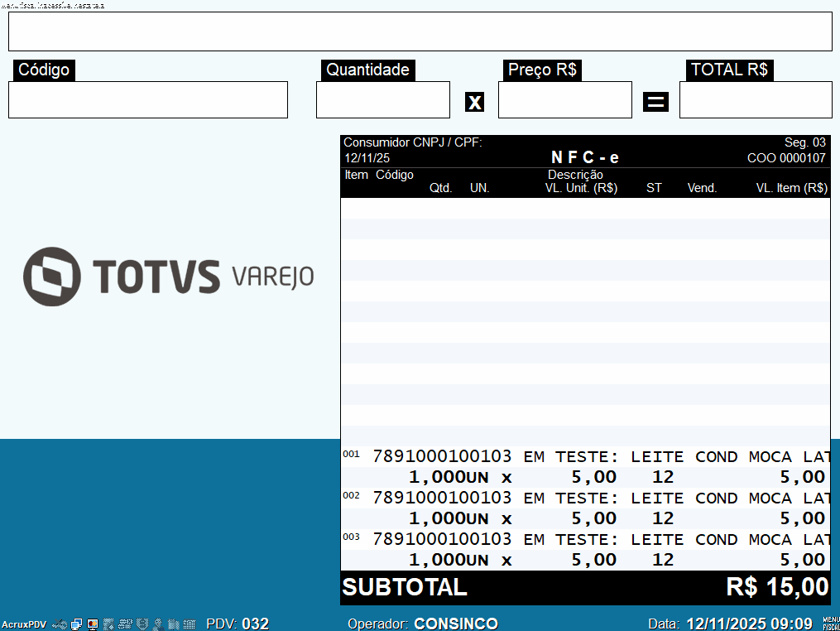Click the TOTAL R$ label
Viewport: 840px width, 631px height.
(729, 70)
